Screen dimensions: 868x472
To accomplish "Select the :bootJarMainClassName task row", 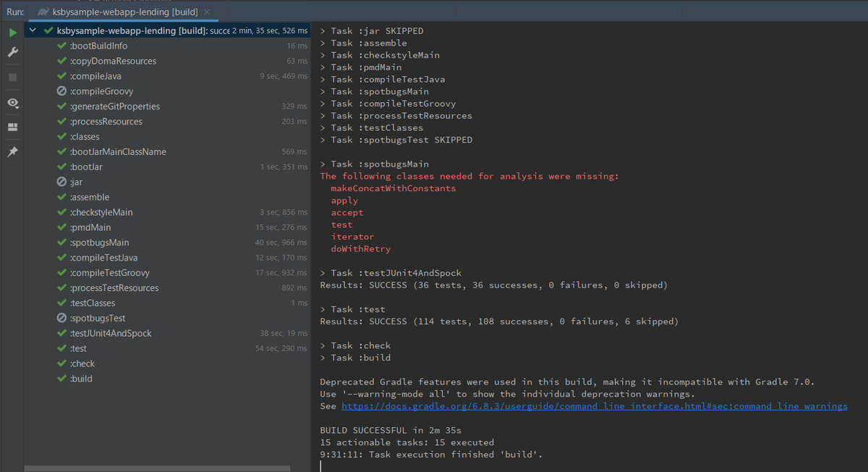I will pos(167,152).
